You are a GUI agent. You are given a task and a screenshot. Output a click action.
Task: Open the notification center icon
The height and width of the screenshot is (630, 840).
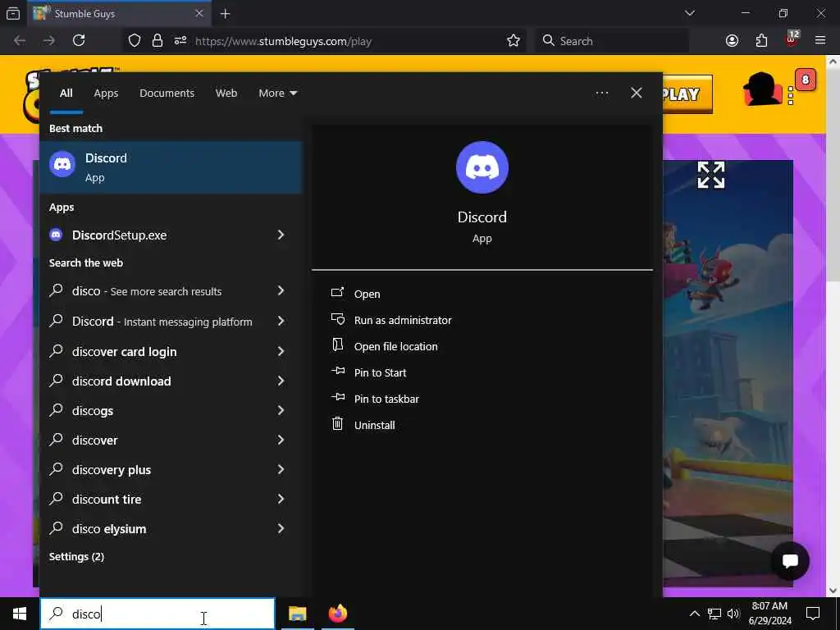click(813, 614)
